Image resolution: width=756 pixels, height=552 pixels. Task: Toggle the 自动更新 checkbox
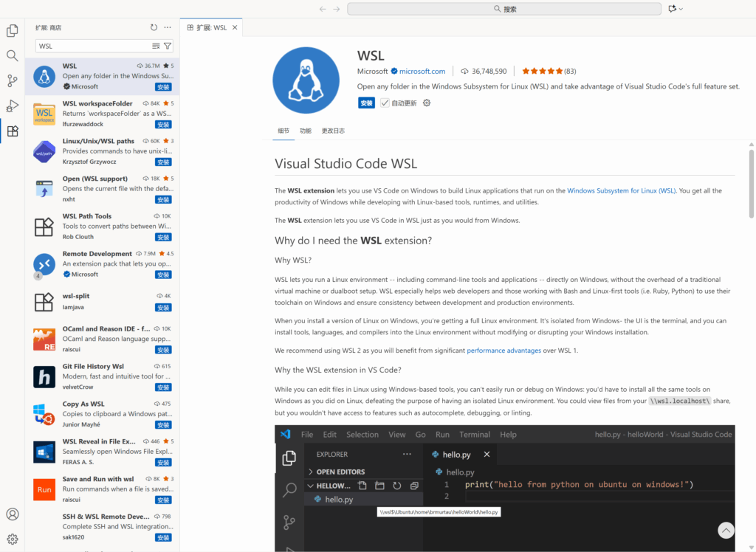pos(385,103)
